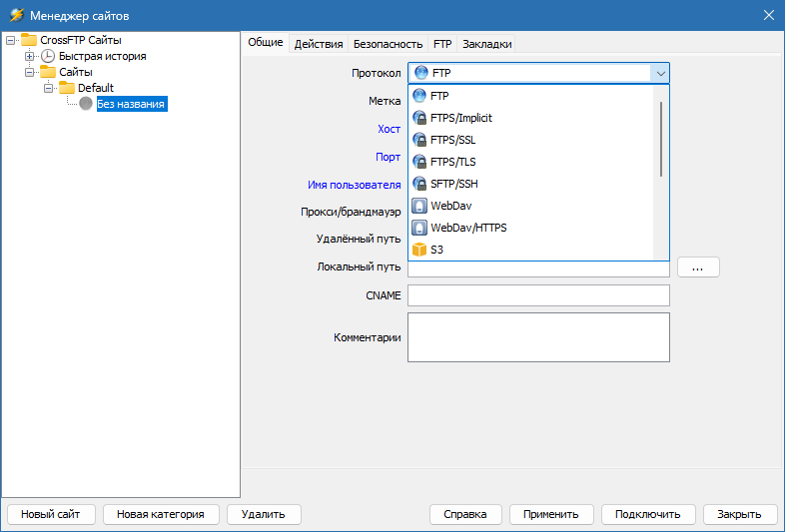Click the FTPS/Implicit lock icon

click(419, 118)
